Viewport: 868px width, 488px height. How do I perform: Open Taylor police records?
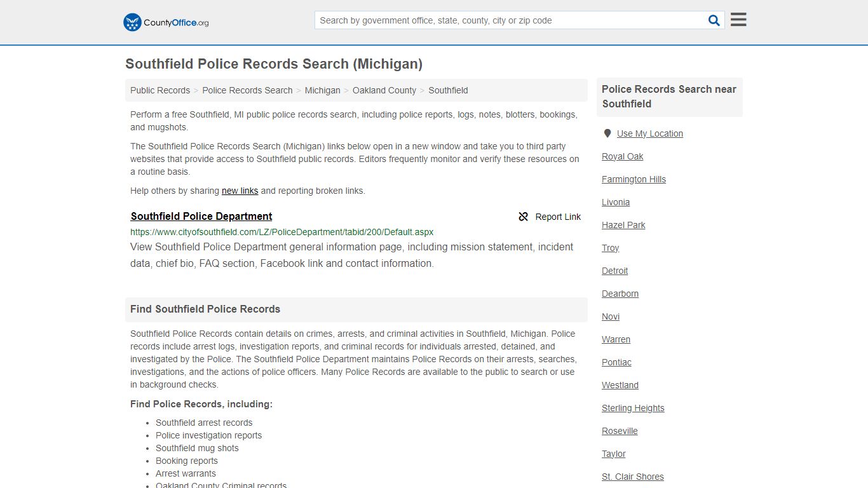tap(614, 454)
